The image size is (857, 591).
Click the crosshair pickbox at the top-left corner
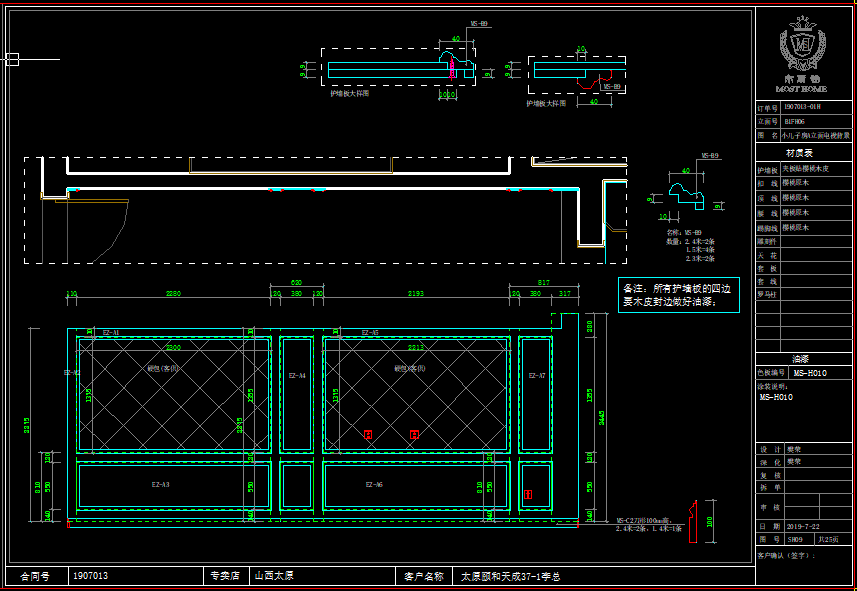click(x=12, y=60)
